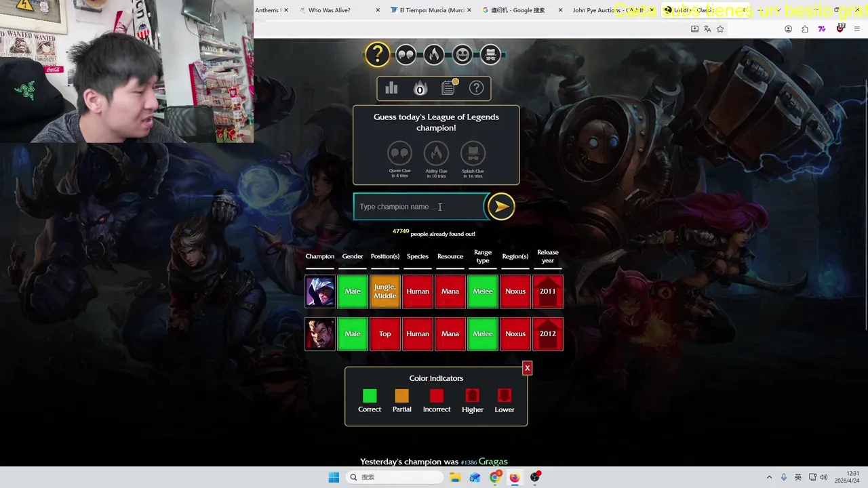Select the Classic mode question mark icon
The height and width of the screenshot is (488, 868).
tap(378, 54)
